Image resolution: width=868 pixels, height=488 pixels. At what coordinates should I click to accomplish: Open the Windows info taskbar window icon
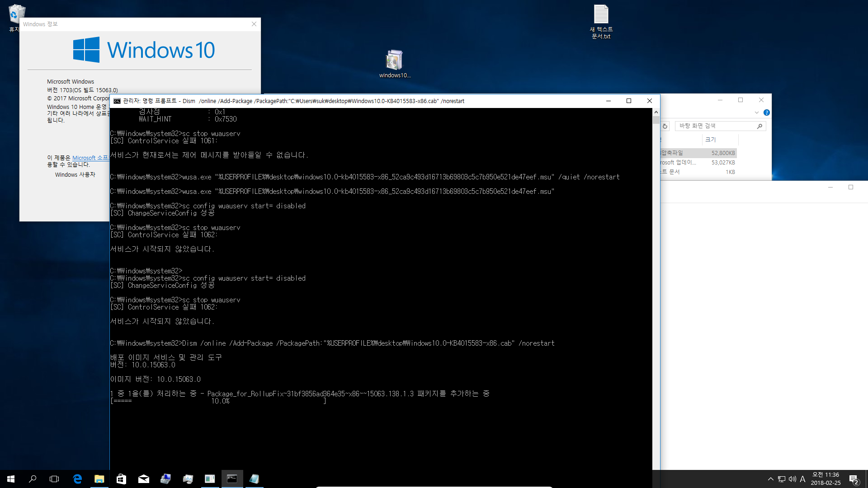tap(210, 479)
